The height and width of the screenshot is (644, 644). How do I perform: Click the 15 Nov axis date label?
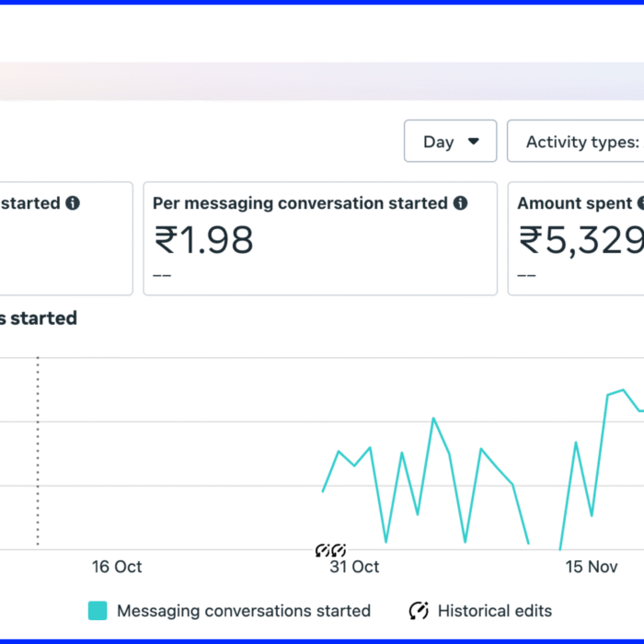pos(591,567)
